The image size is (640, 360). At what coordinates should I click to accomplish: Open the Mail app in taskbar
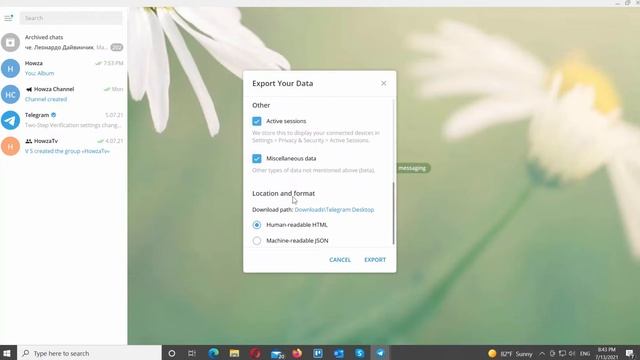click(x=277, y=354)
